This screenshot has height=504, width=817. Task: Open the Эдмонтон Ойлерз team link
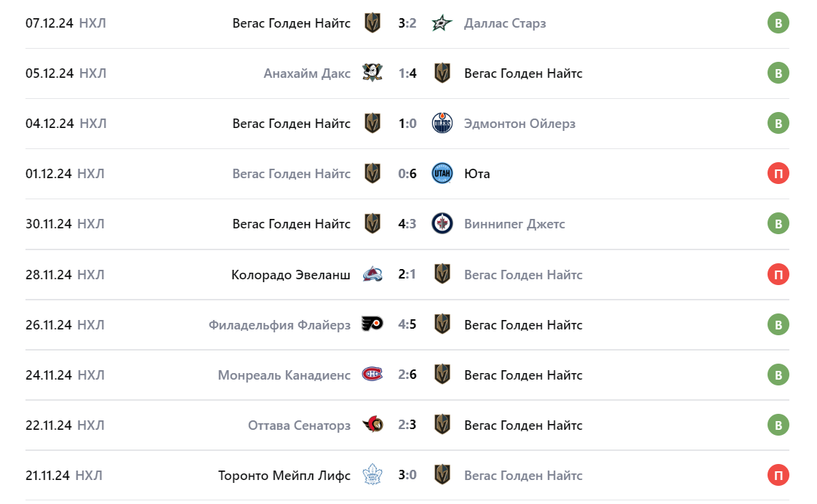(x=519, y=124)
